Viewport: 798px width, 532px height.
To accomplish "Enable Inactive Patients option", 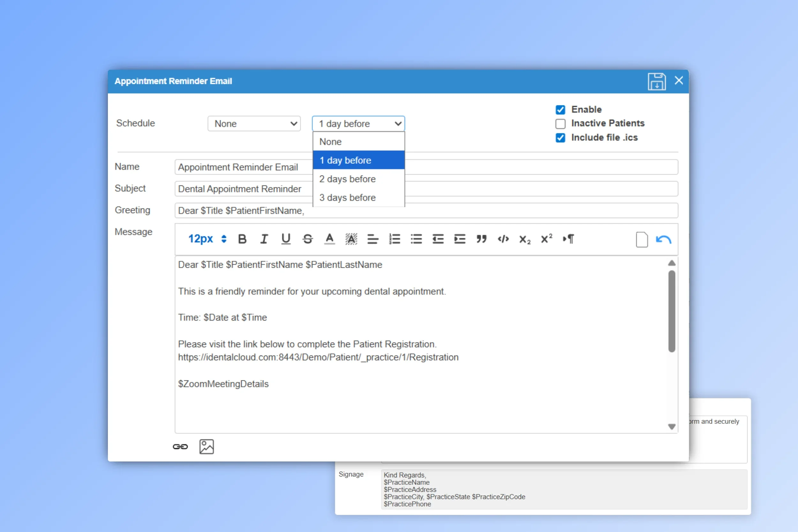I will click(560, 124).
